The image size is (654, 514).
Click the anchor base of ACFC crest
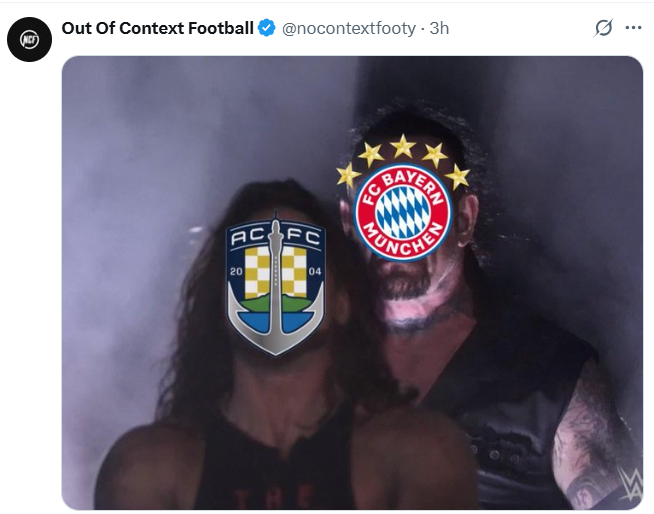coord(275,328)
